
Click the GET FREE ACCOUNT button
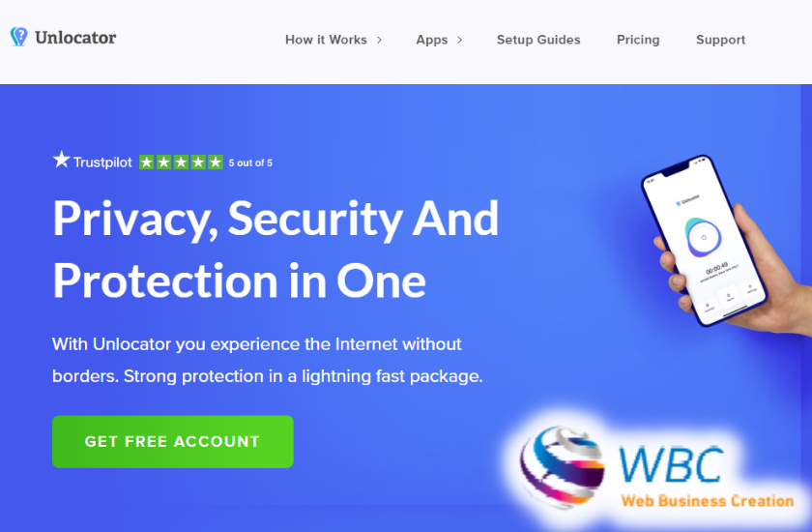pos(172,441)
